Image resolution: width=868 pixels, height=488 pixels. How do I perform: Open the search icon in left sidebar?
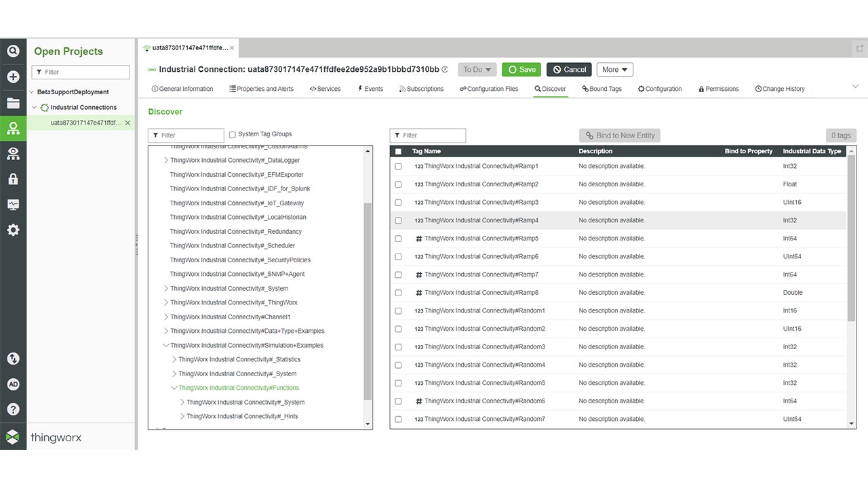click(x=13, y=51)
